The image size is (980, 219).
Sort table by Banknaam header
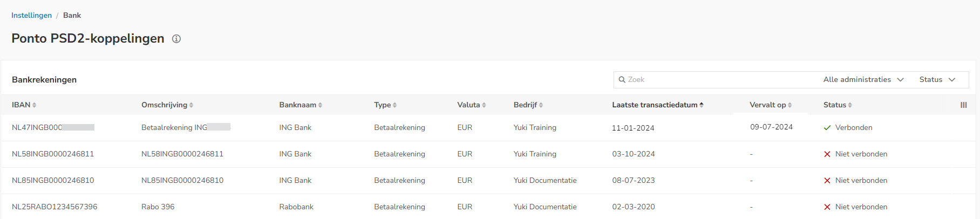click(x=300, y=105)
